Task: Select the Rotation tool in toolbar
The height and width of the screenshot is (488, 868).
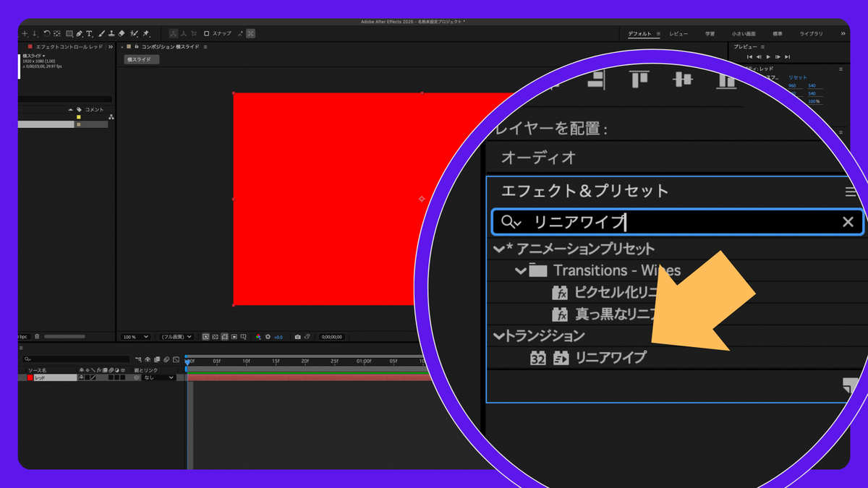Action: [47, 33]
